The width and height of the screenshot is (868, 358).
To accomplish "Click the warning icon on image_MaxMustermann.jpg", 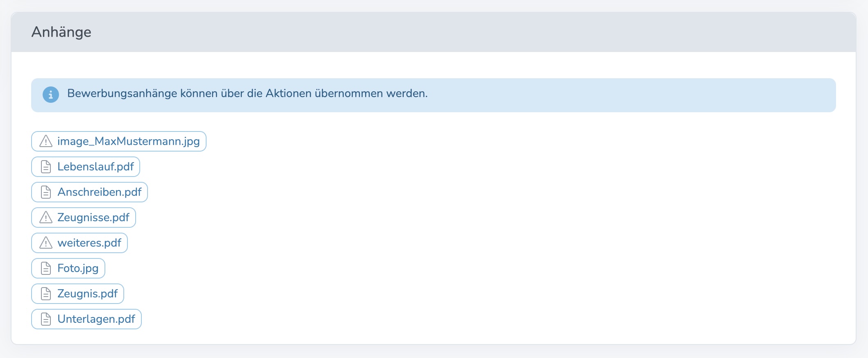I will pyautogui.click(x=45, y=141).
